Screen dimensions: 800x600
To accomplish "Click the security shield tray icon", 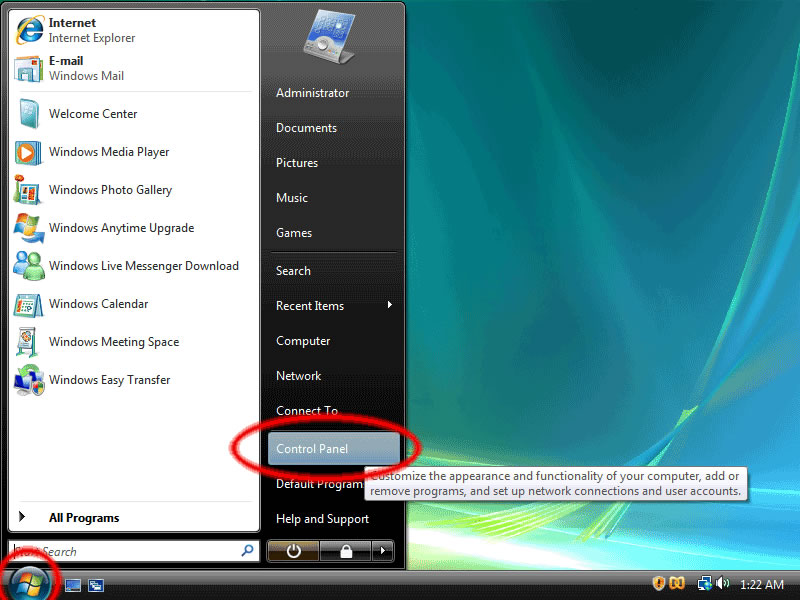I will (659, 583).
